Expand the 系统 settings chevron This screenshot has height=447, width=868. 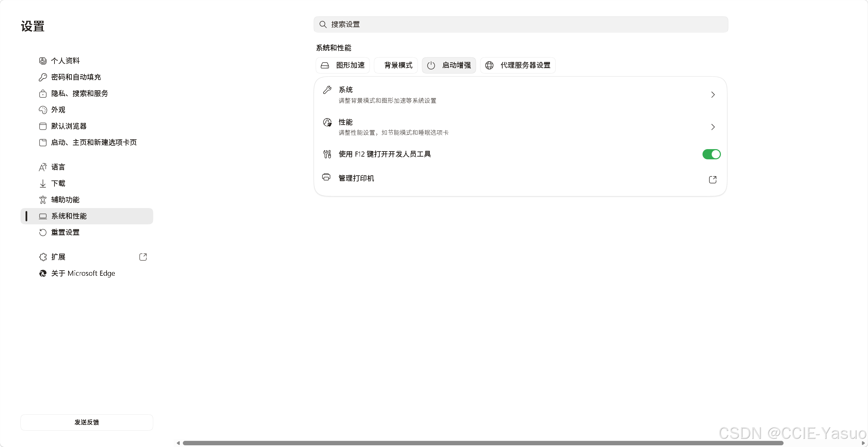pos(713,95)
